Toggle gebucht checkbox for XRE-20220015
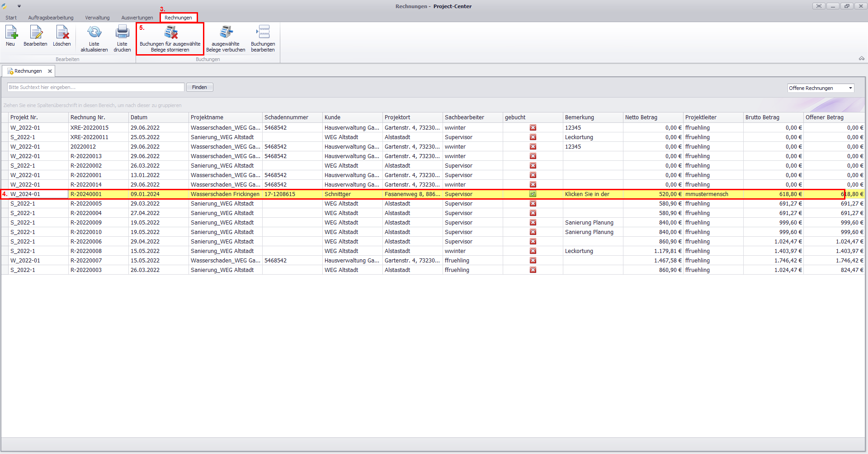868x454 pixels. [x=533, y=128]
